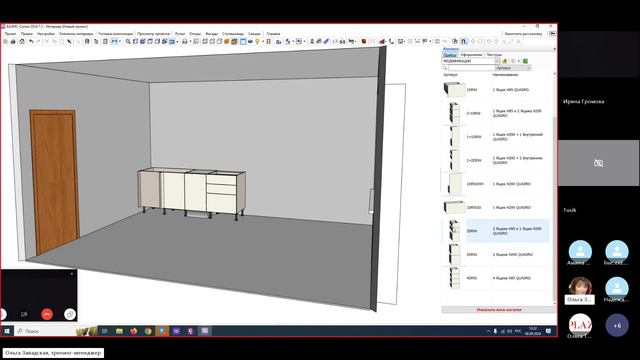Open Firefox from the taskbar
This screenshot has height=360, width=640.
pyautogui.click(x=133, y=331)
